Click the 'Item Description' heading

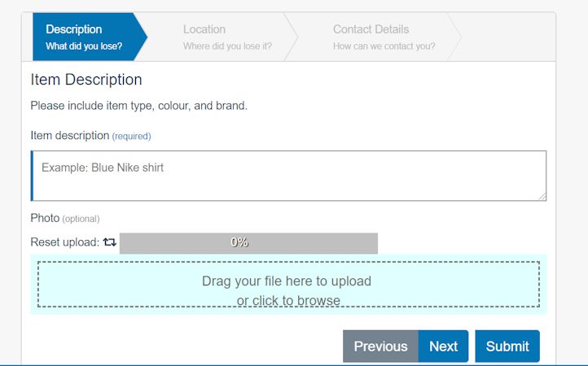coord(86,80)
